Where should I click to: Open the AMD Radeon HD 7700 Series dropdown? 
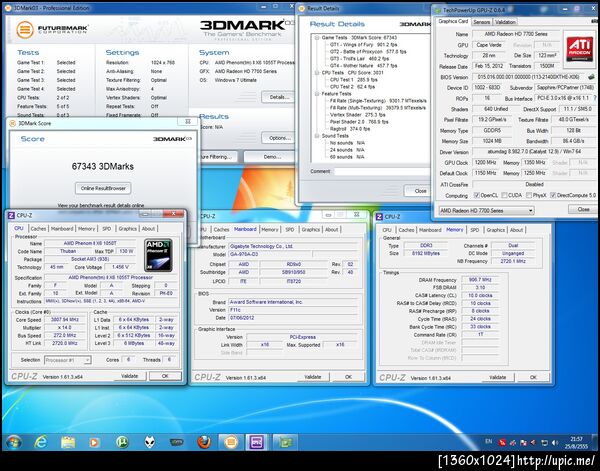(486, 210)
